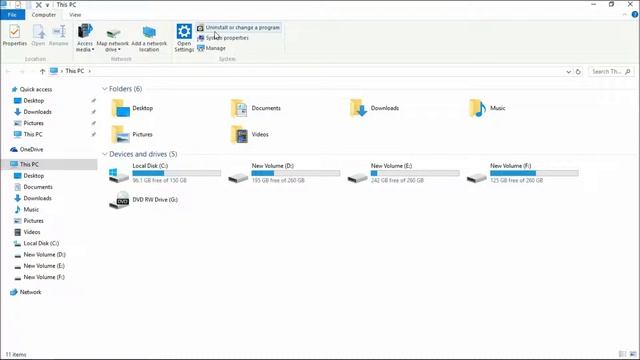The width and height of the screenshot is (640, 360).
Task: Select New Volume (F:) drive icon
Action: coord(477,178)
